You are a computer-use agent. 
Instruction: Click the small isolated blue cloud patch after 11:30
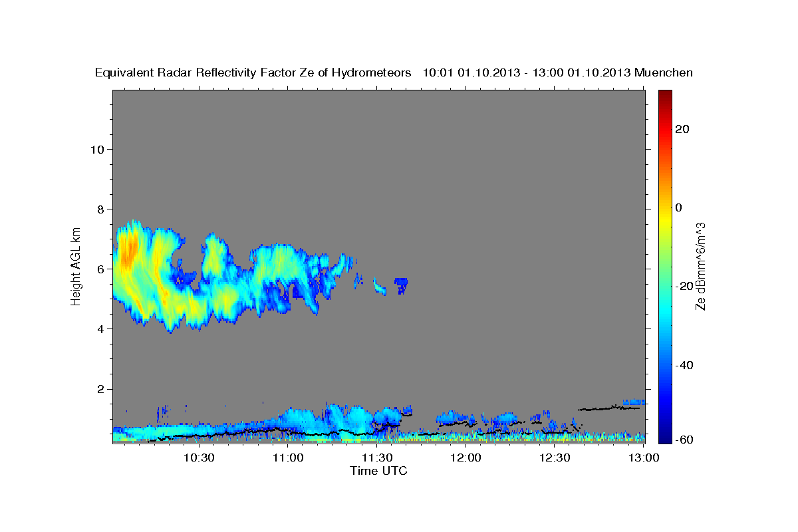tap(400, 285)
